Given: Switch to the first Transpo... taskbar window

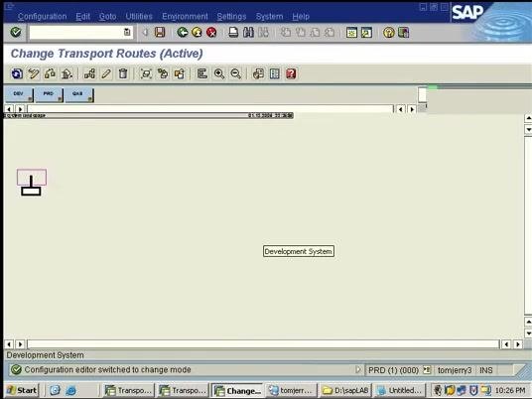Looking at the screenshot, I should 129,390.
